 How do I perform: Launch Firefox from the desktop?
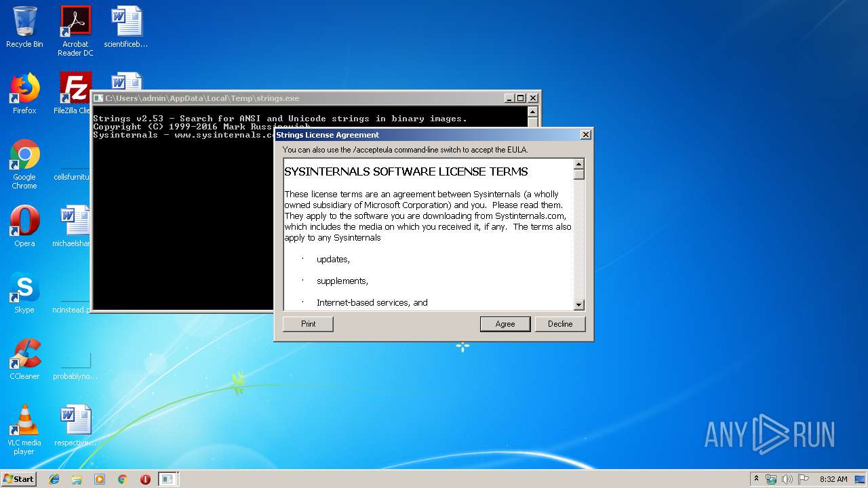coord(24,94)
